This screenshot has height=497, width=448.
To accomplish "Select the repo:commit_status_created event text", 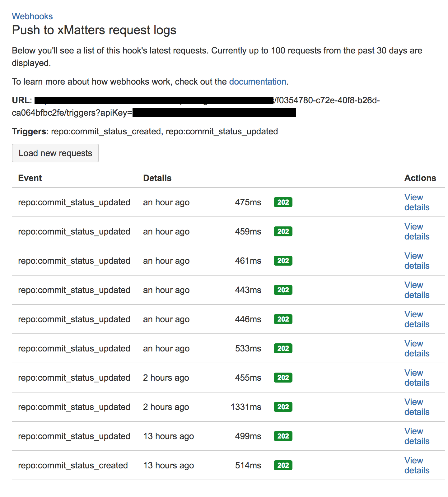I will coord(73,465).
